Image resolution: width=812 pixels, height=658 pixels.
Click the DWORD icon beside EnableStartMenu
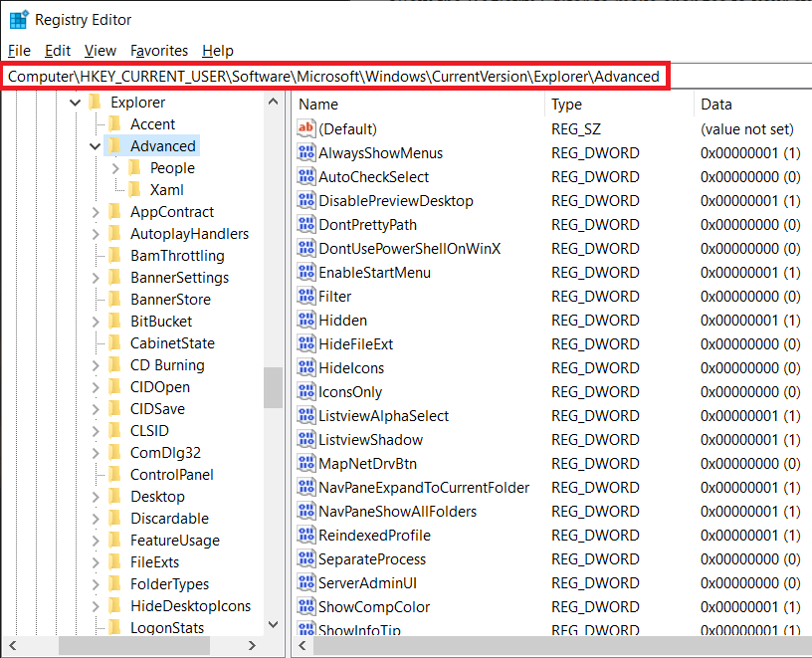click(x=306, y=272)
